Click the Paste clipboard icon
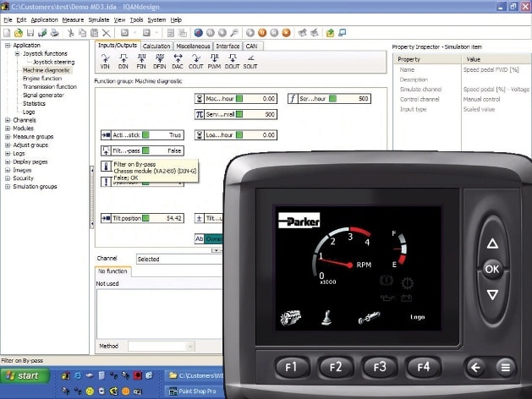This screenshot has height=399, width=532. (95, 33)
